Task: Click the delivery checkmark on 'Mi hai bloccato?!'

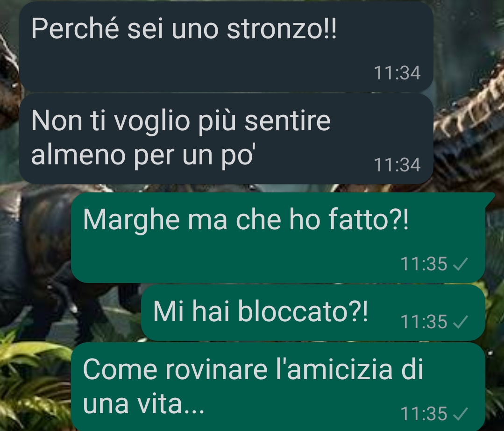Action: 460,322
